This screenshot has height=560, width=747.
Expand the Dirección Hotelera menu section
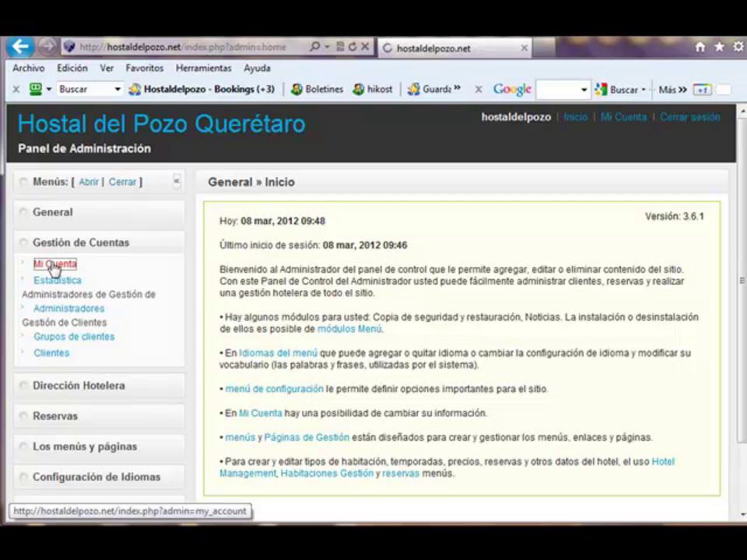pos(79,385)
